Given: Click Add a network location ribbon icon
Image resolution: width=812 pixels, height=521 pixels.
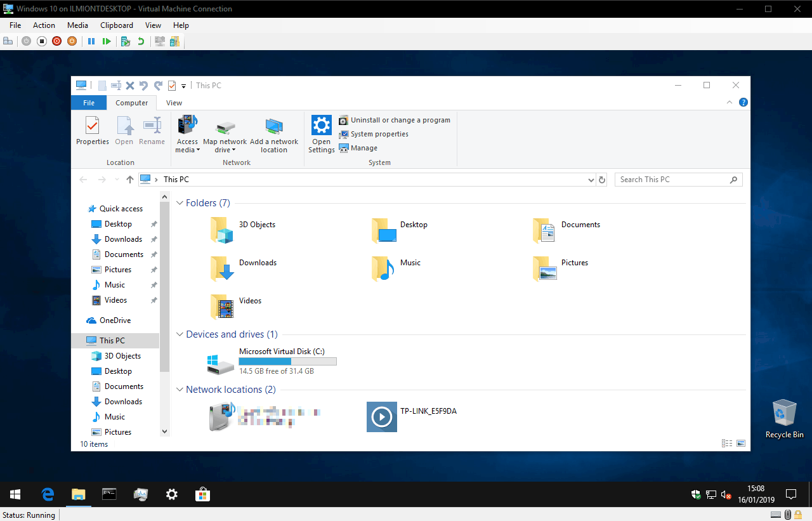Looking at the screenshot, I should [274, 135].
